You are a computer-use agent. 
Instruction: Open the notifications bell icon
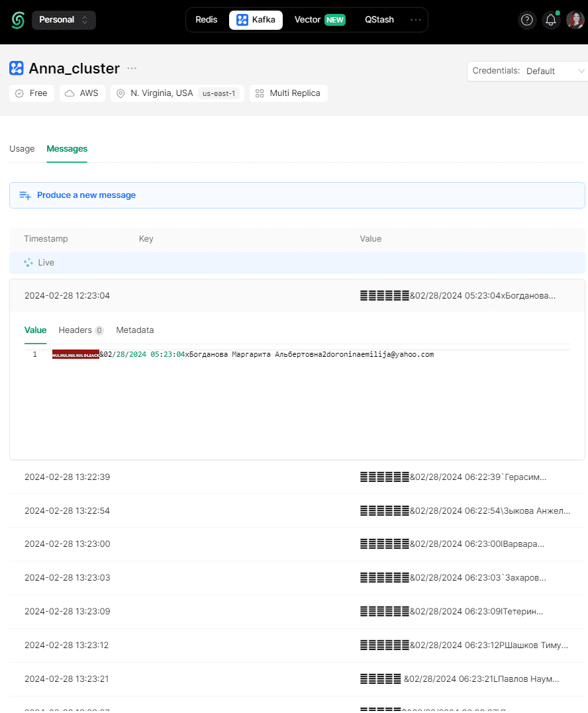551,20
